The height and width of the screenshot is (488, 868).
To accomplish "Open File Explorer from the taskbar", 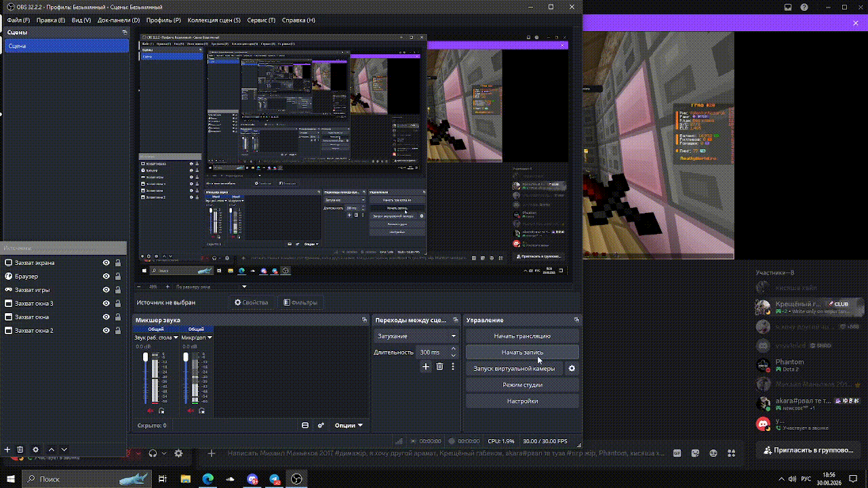I will tap(185, 479).
